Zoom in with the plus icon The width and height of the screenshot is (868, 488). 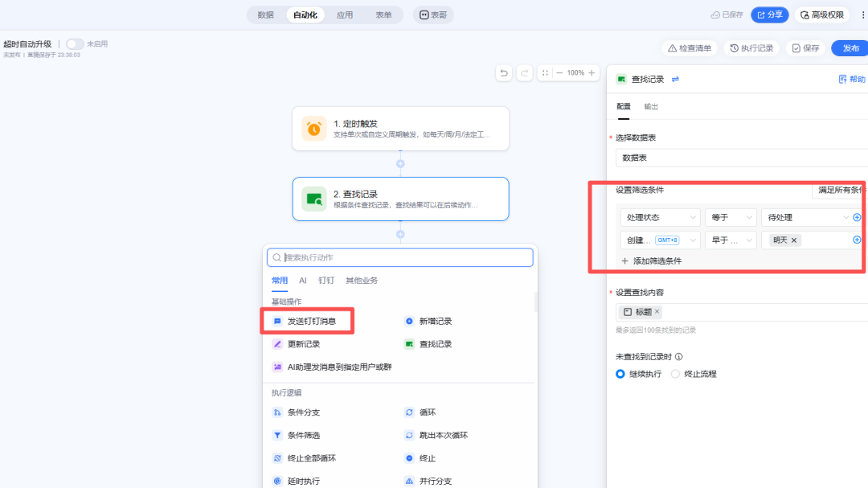tap(592, 72)
